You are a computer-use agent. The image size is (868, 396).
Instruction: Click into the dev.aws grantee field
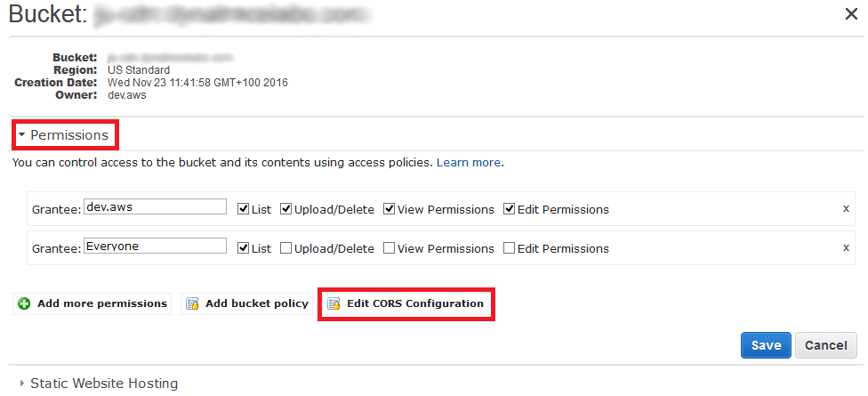pyautogui.click(x=155, y=206)
